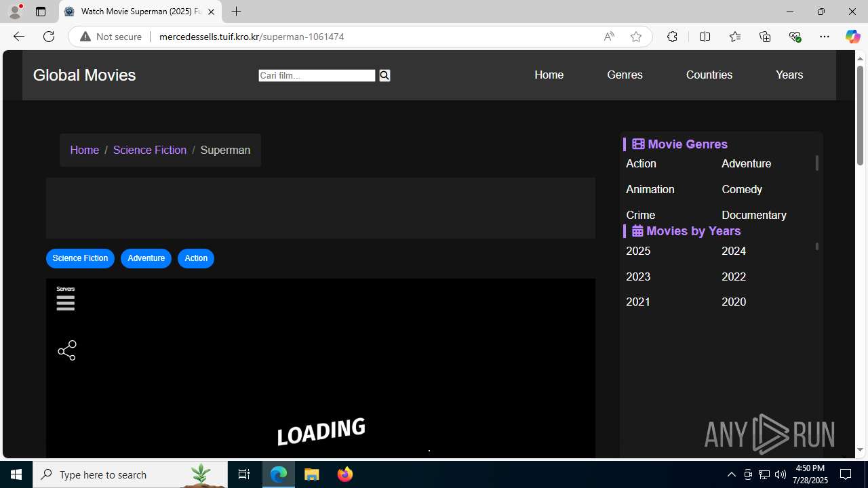The image size is (868, 488).
Task: Select Science Fiction genre tag
Action: tap(80, 258)
